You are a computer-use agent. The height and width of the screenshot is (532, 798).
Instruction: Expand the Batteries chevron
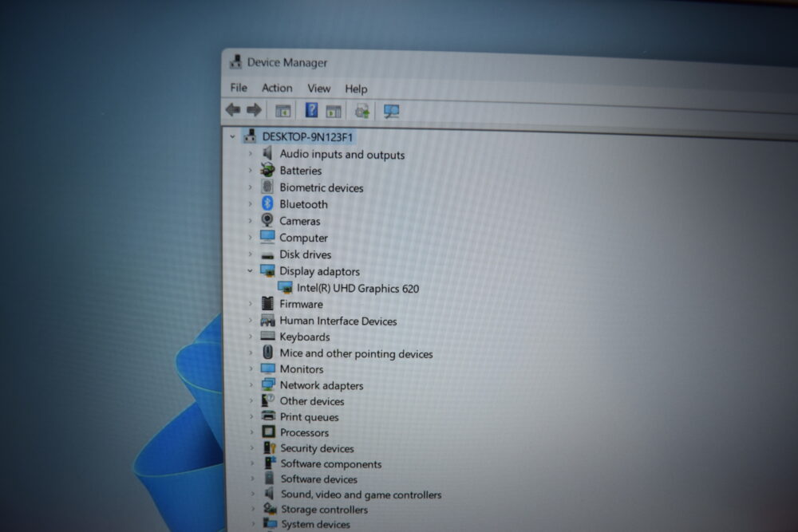[x=250, y=170]
